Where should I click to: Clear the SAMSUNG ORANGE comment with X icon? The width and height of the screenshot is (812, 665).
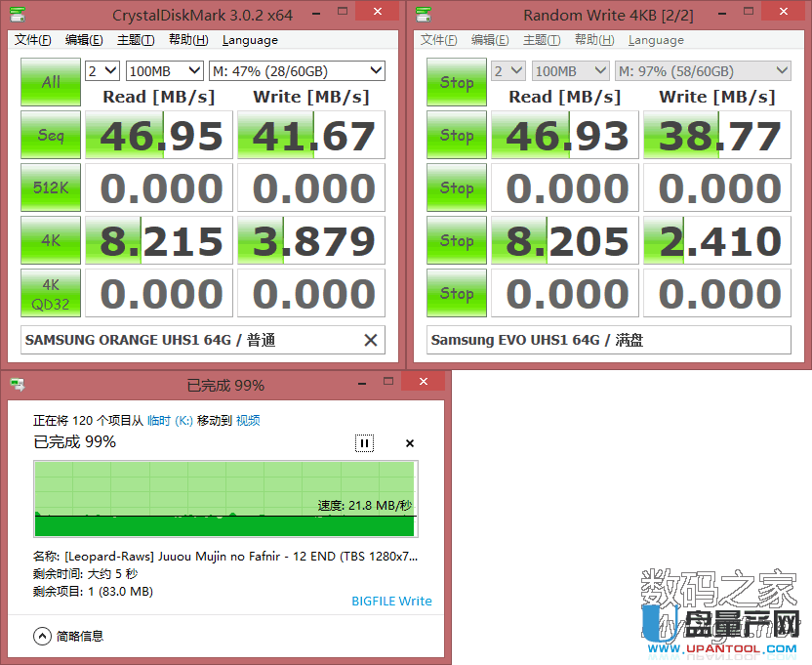tap(371, 340)
